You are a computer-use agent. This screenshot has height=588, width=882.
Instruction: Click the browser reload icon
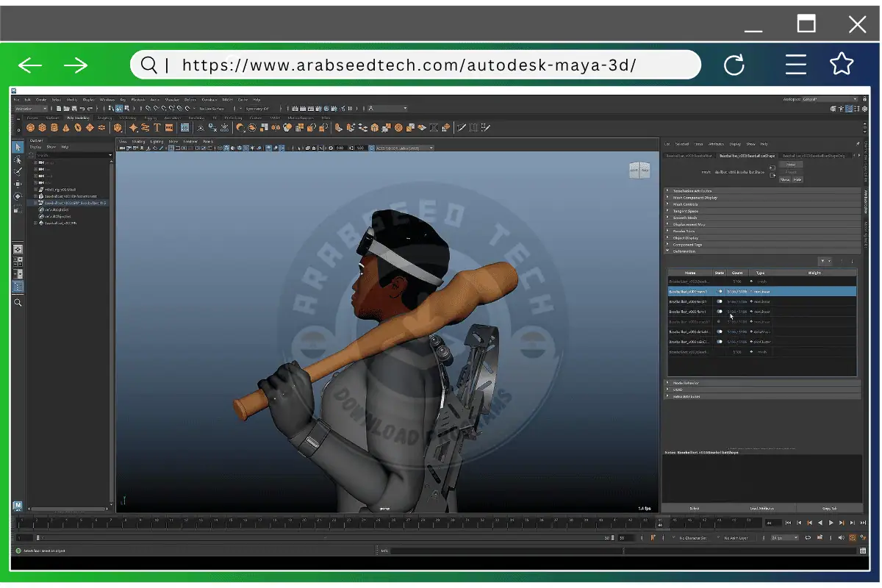[x=734, y=65]
